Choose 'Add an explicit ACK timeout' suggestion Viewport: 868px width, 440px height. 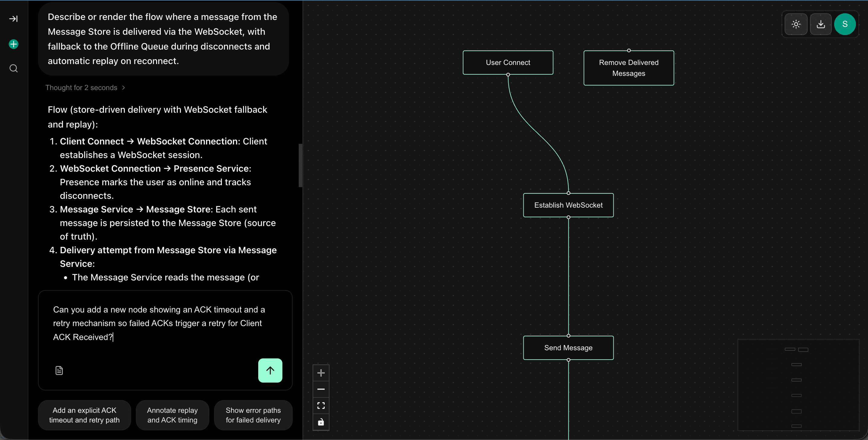84,415
